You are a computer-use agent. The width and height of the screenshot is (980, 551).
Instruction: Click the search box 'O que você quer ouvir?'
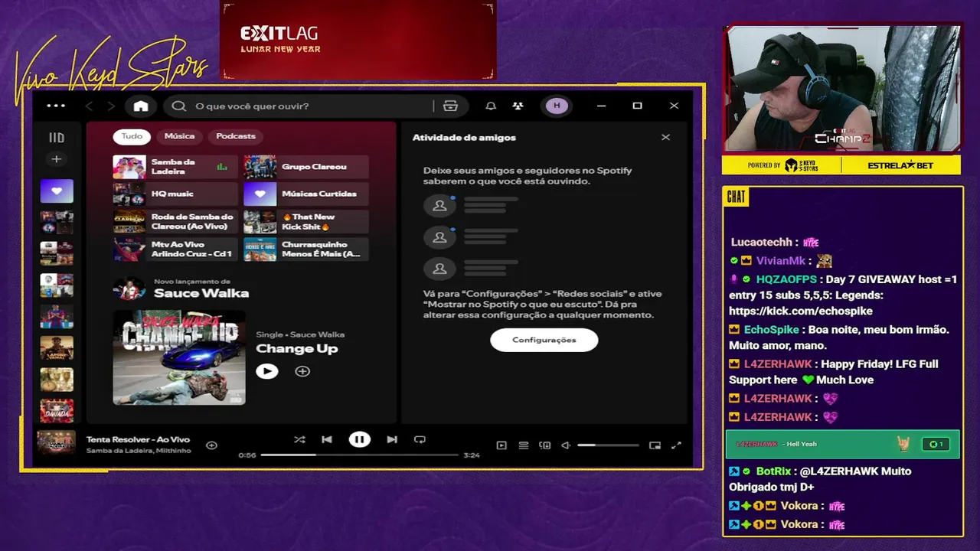[299, 106]
